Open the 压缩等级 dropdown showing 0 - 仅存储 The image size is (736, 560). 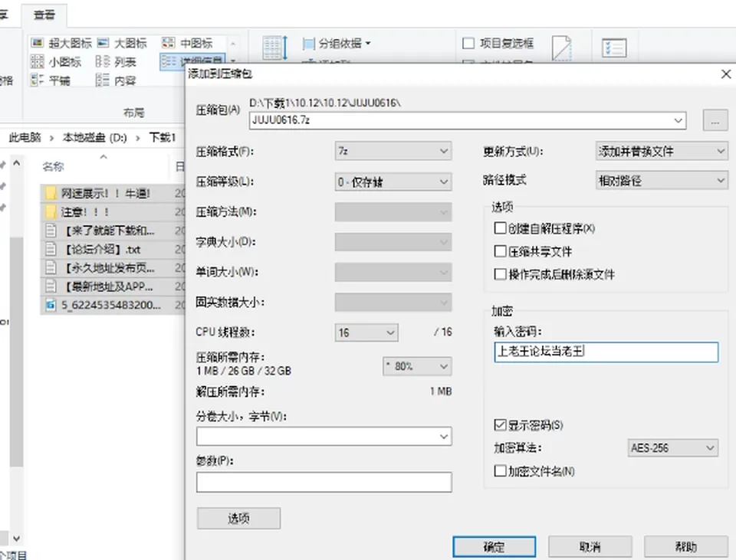(x=393, y=182)
